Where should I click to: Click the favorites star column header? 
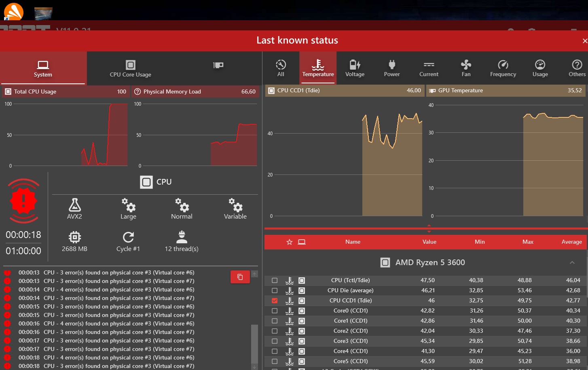[x=290, y=242]
